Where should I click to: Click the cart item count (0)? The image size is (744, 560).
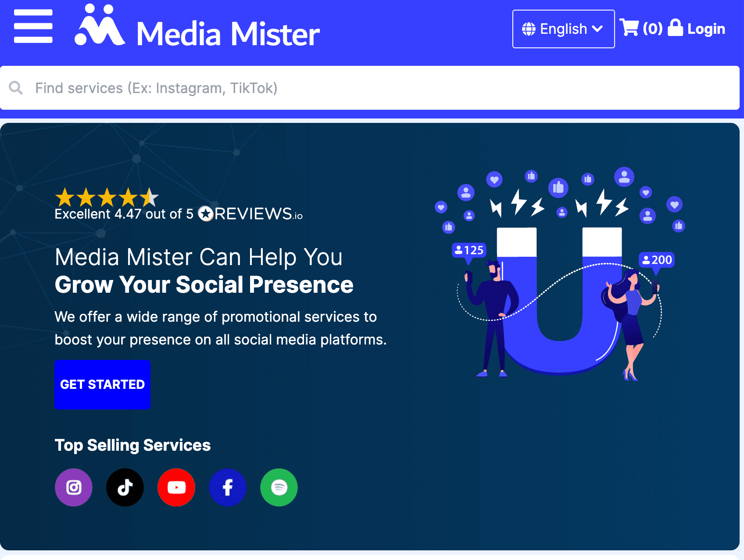point(653,29)
